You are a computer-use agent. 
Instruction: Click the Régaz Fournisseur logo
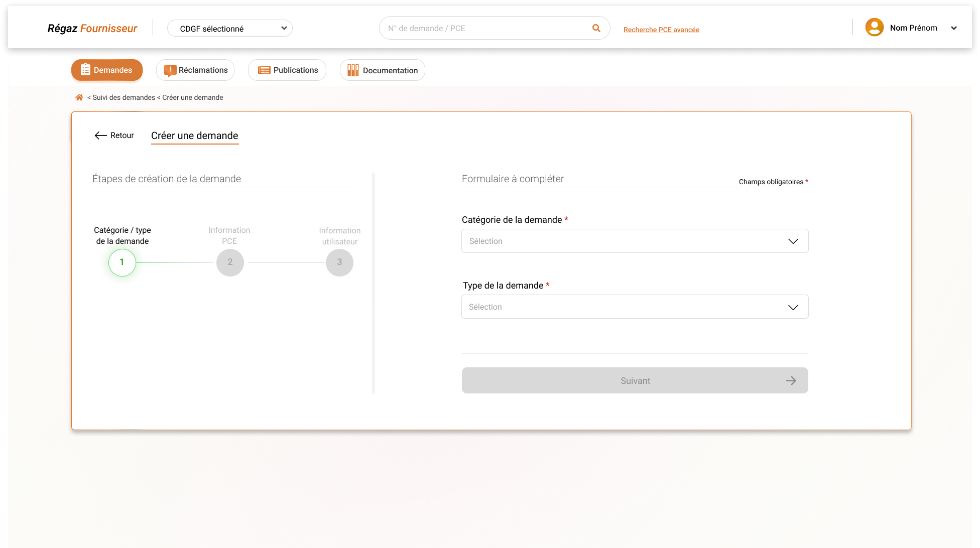tap(92, 28)
